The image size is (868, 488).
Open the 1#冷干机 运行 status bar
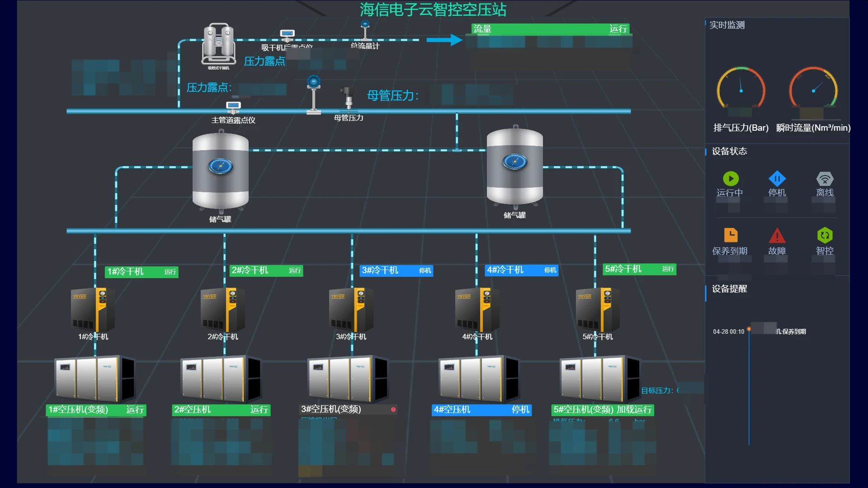coord(142,272)
